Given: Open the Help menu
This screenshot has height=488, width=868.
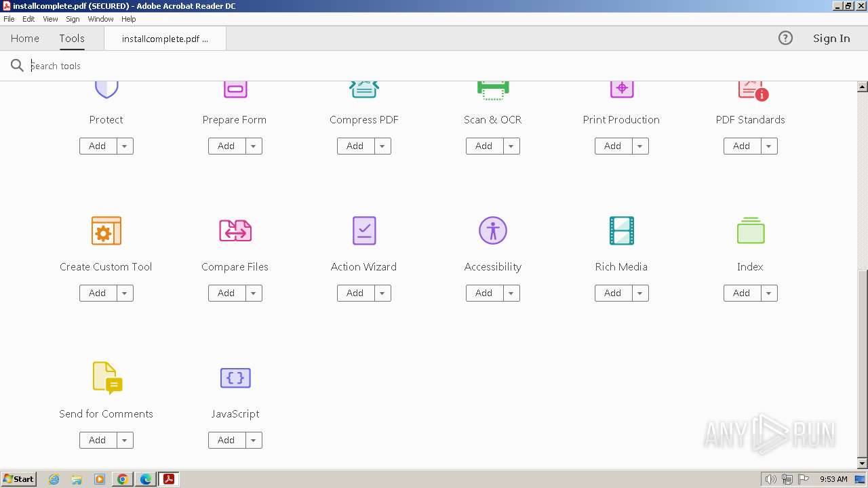Looking at the screenshot, I should pos(128,19).
